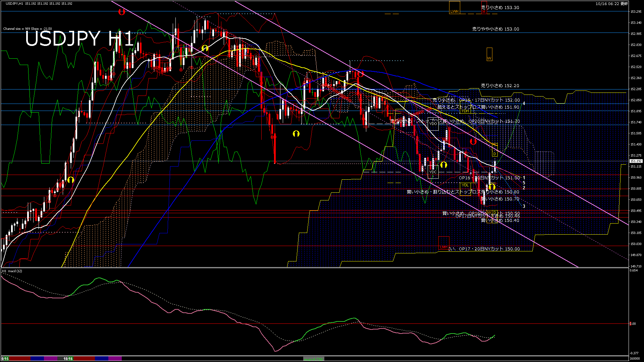644x362 pixels.
Task: Click the 売りやや小さめ 153.00 level label
Action: 495,29
